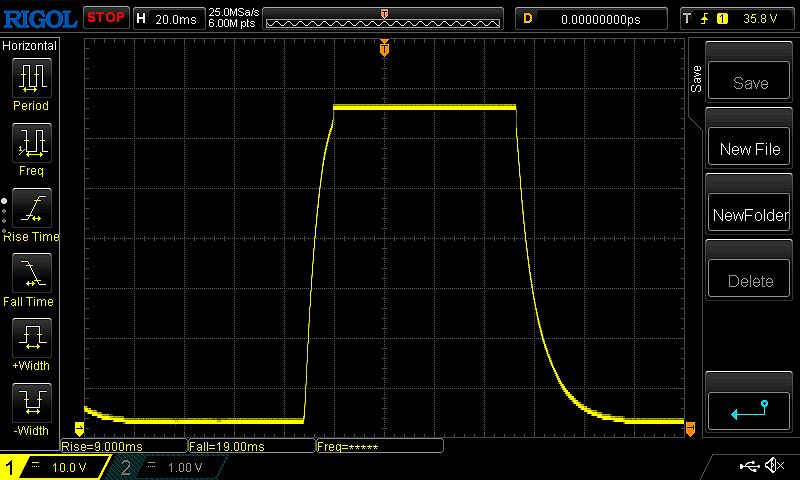
Task: Select the Rise Time measurement icon
Action: 32,208
